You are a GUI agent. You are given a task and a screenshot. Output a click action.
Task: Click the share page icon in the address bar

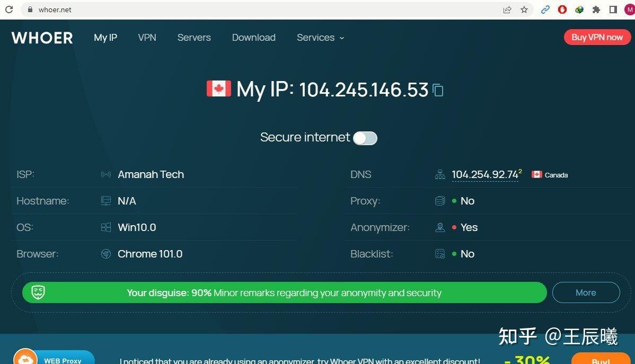(x=507, y=10)
